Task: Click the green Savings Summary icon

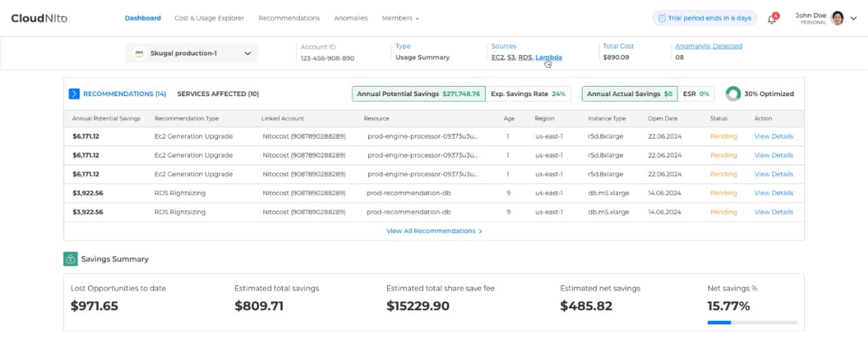Action: click(70, 259)
